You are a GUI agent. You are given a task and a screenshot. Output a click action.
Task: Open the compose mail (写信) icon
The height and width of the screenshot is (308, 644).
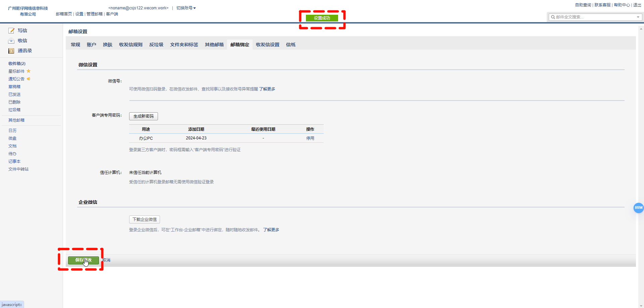pyautogui.click(x=11, y=30)
